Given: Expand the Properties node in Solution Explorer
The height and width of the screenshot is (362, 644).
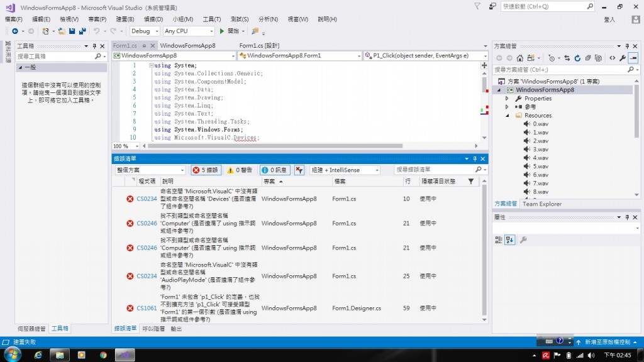Looking at the screenshot, I should coord(508,99).
